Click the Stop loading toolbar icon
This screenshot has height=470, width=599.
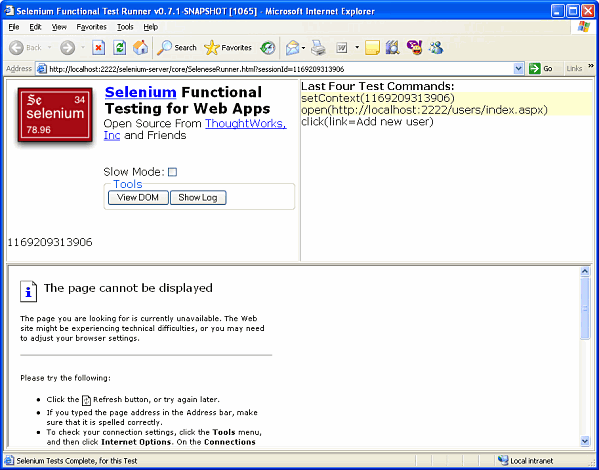pyautogui.click(x=99, y=48)
